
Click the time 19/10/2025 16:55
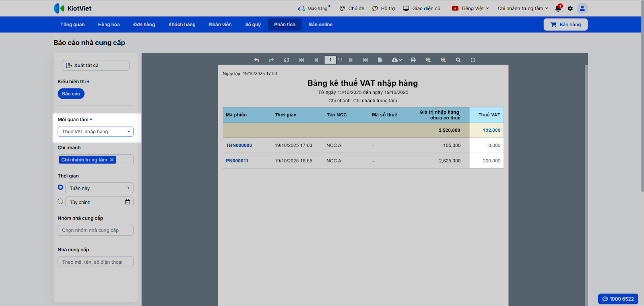293,161
